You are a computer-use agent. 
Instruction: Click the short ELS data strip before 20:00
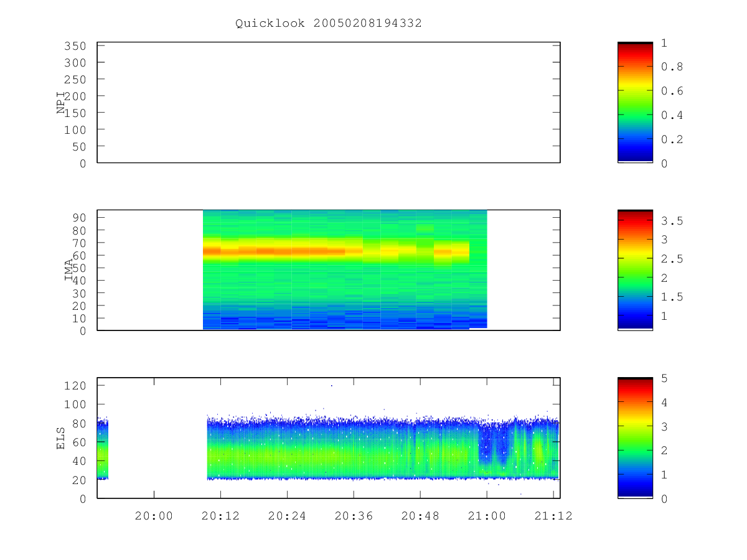click(103, 449)
